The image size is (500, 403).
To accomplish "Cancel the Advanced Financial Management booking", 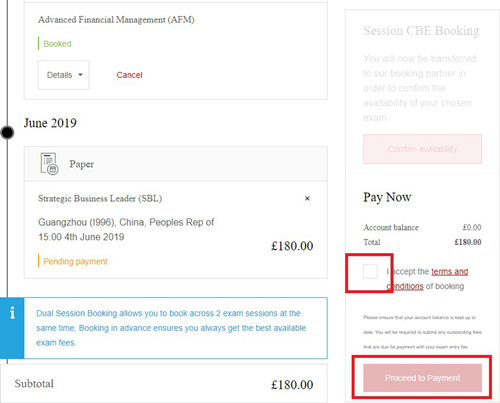I will [x=129, y=75].
